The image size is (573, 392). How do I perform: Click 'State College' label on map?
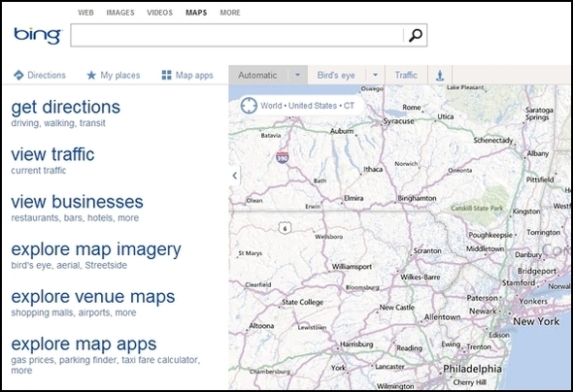pyautogui.click(x=303, y=302)
